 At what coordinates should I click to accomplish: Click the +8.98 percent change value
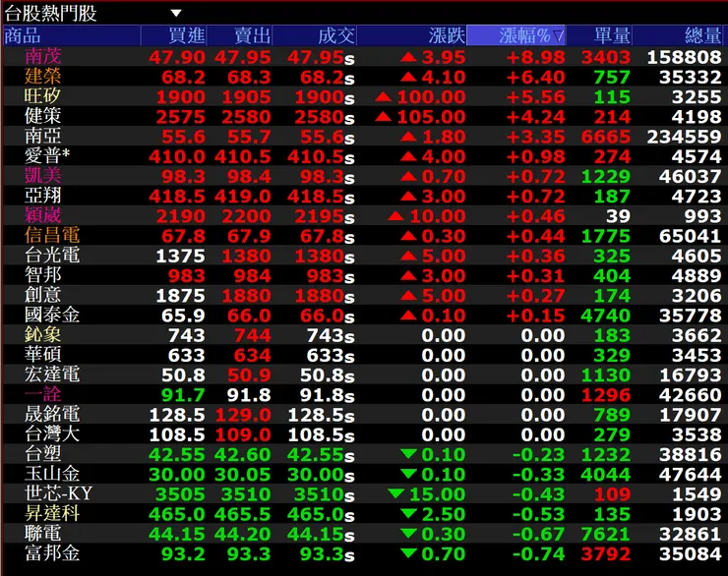tap(536, 57)
